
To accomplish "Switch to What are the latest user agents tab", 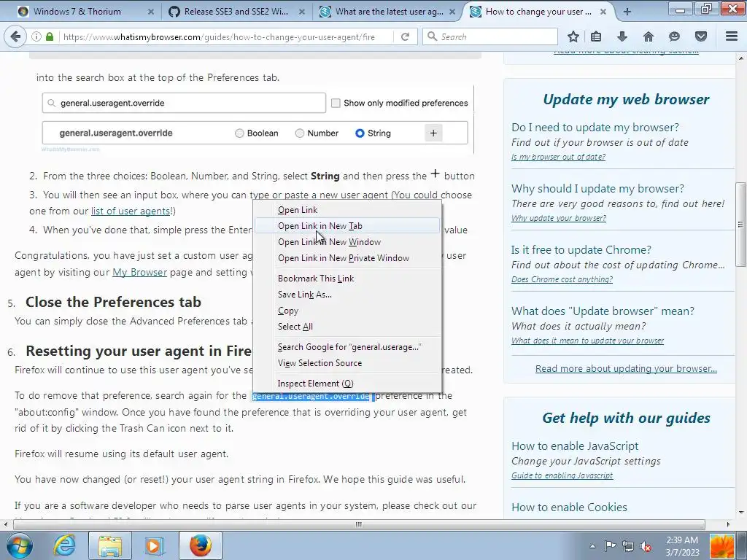I will (x=388, y=12).
